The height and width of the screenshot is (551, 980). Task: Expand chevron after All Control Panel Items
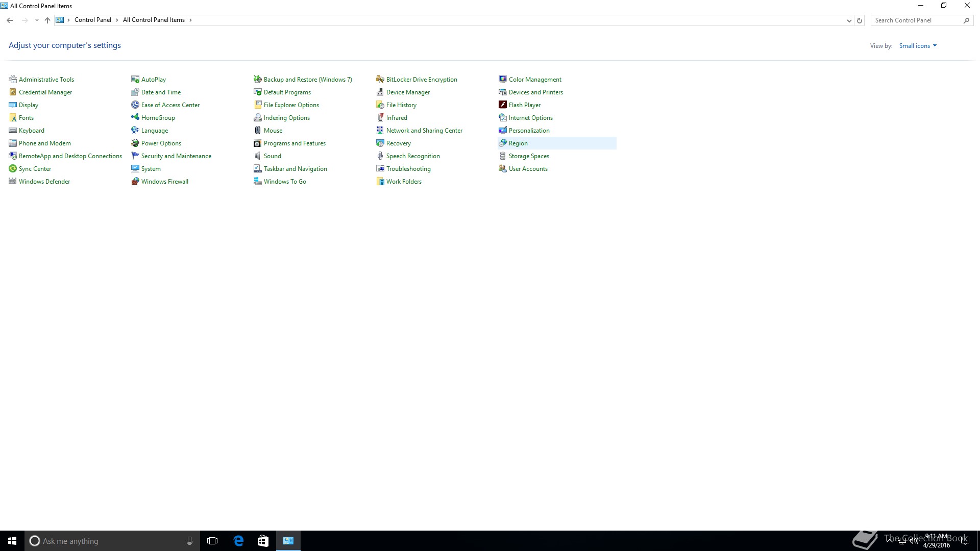[x=190, y=20]
